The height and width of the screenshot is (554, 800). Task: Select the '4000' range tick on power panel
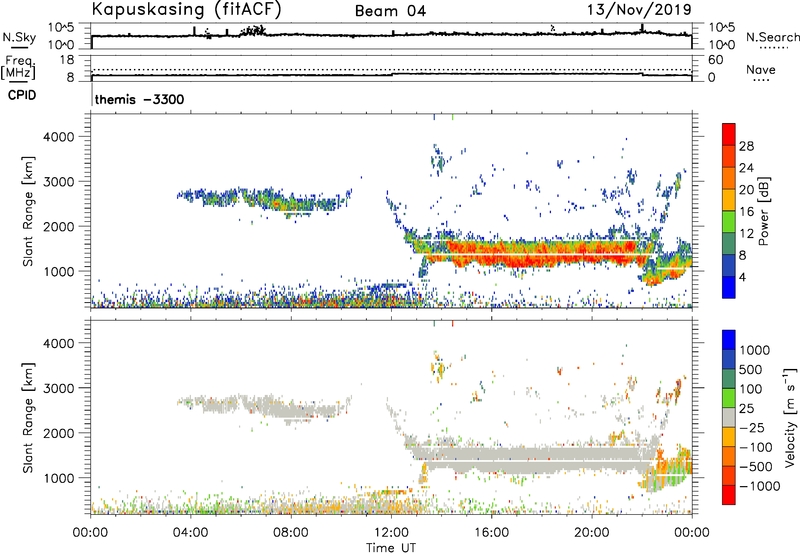click(59, 137)
